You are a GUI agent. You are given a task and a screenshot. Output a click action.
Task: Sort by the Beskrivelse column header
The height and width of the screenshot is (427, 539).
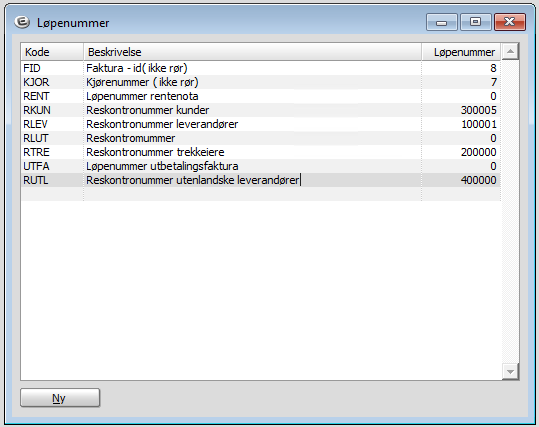[252, 52]
